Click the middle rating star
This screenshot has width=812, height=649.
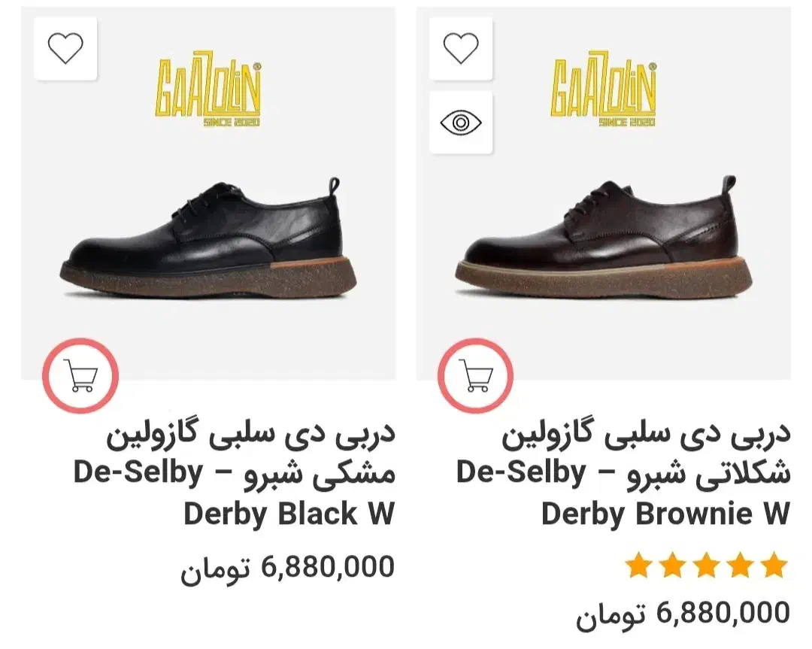coord(707,566)
